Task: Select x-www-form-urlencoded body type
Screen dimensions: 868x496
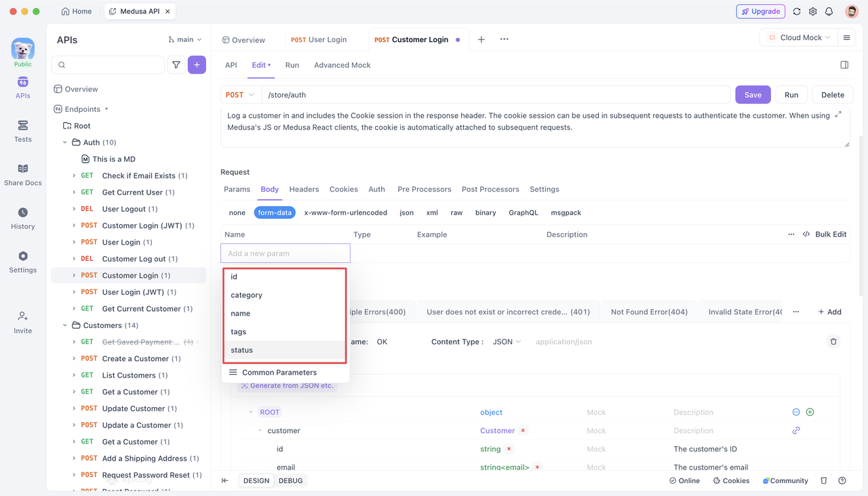Action: (346, 213)
